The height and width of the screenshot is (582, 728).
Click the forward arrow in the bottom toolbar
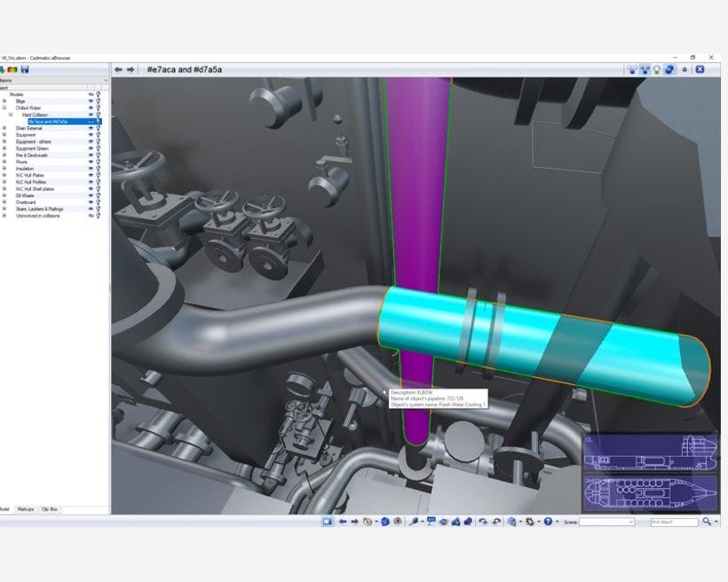[x=355, y=522]
